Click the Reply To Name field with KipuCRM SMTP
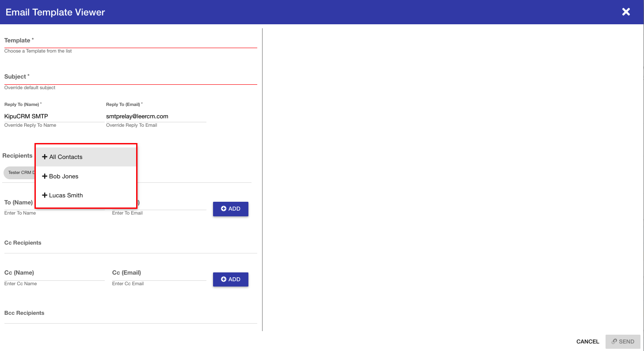This screenshot has height=351, width=644. point(54,117)
